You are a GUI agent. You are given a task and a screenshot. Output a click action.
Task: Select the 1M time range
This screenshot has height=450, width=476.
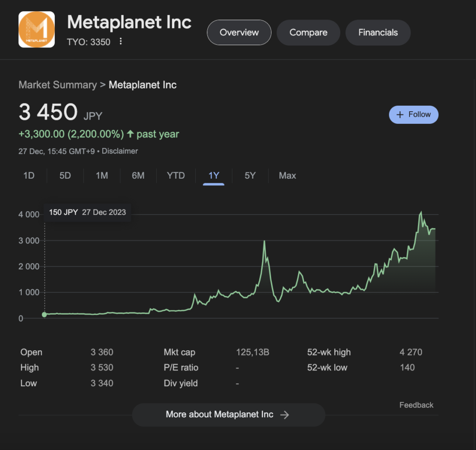pos(102,175)
